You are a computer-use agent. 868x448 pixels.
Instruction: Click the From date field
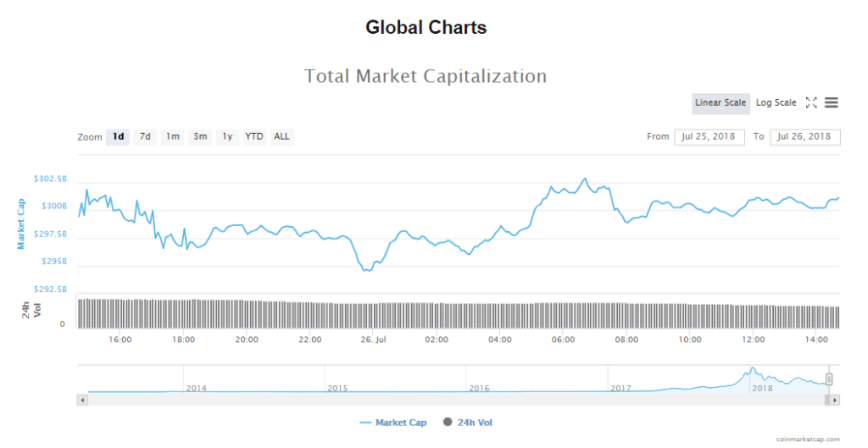tap(709, 137)
